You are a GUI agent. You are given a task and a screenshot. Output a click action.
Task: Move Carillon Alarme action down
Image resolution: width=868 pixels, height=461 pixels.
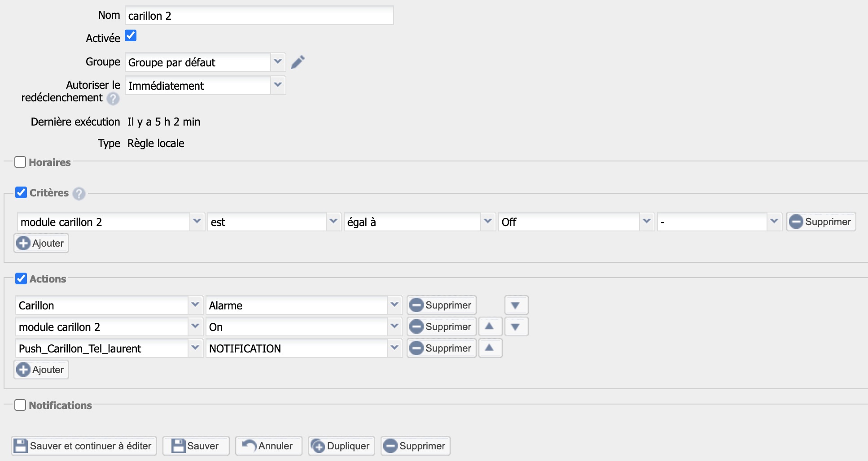pos(516,305)
